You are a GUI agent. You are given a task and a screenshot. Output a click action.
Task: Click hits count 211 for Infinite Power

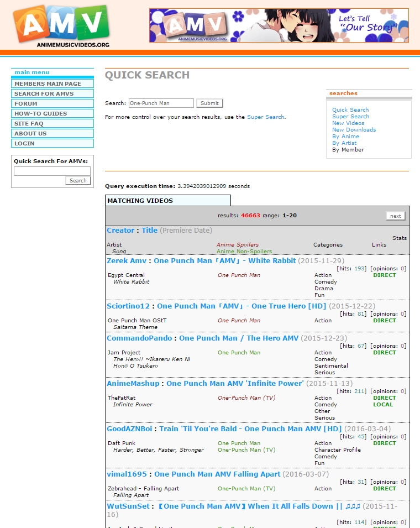[360, 391]
